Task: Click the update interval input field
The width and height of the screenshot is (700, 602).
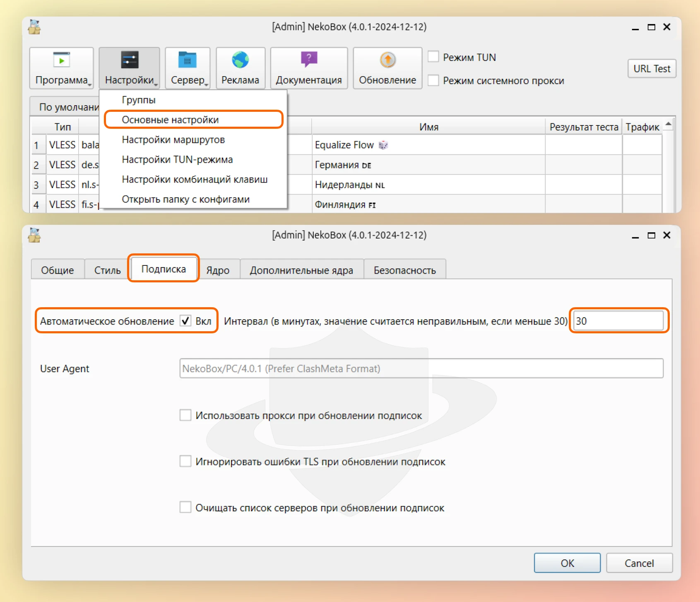Action: point(618,321)
